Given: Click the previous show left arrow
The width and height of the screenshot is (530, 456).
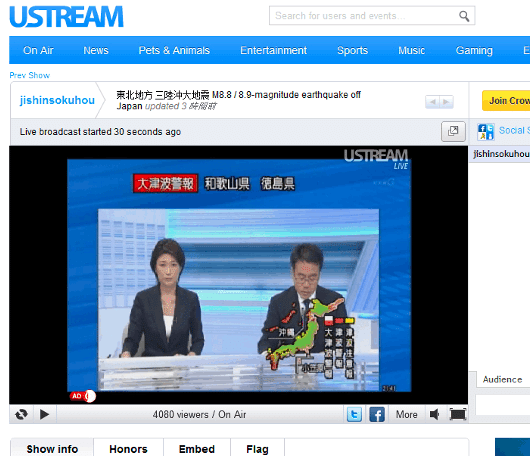Looking at the screenshot, I should 432,102.
